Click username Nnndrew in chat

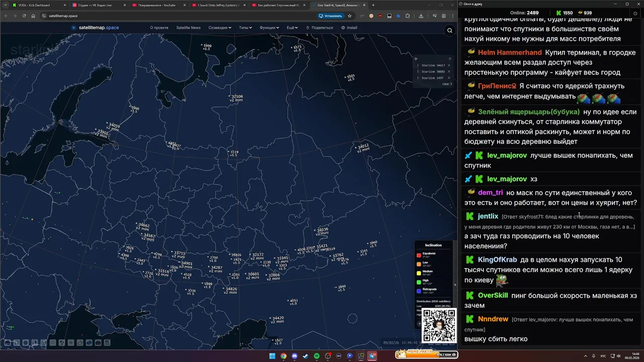[x=493, y=319]
